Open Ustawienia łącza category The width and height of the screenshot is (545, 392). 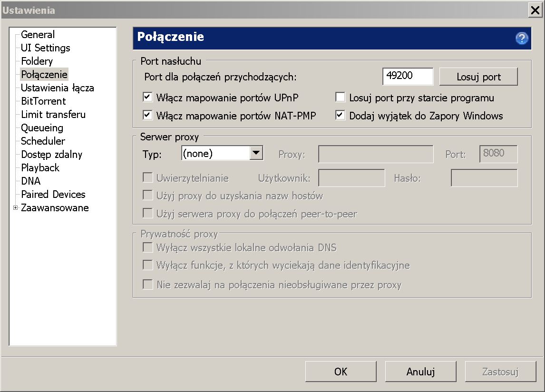click(58, 88)
